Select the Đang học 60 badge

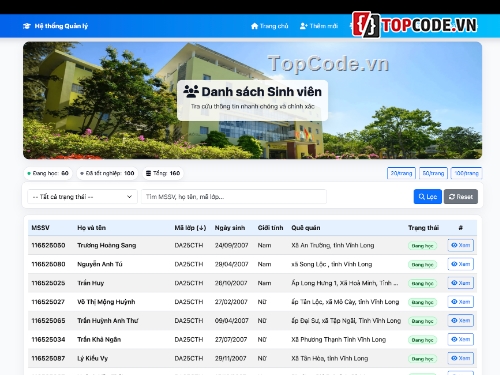pos(48,173)
